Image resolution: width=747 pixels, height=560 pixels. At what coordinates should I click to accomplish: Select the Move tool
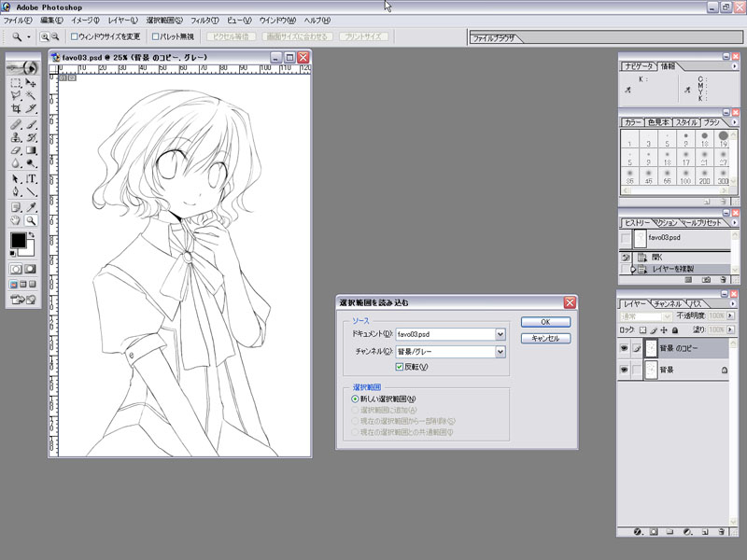[31, 83]
